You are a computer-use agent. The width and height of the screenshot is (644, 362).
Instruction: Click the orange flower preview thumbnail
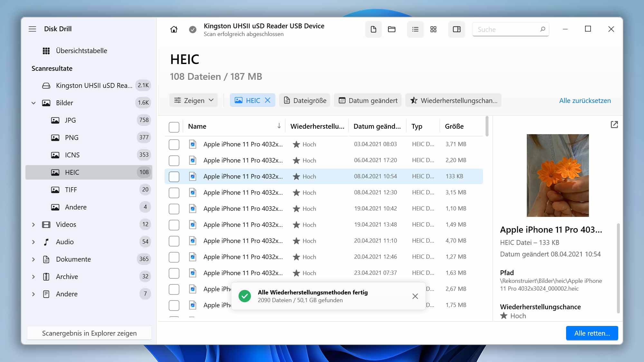click(x=558, y=175)
